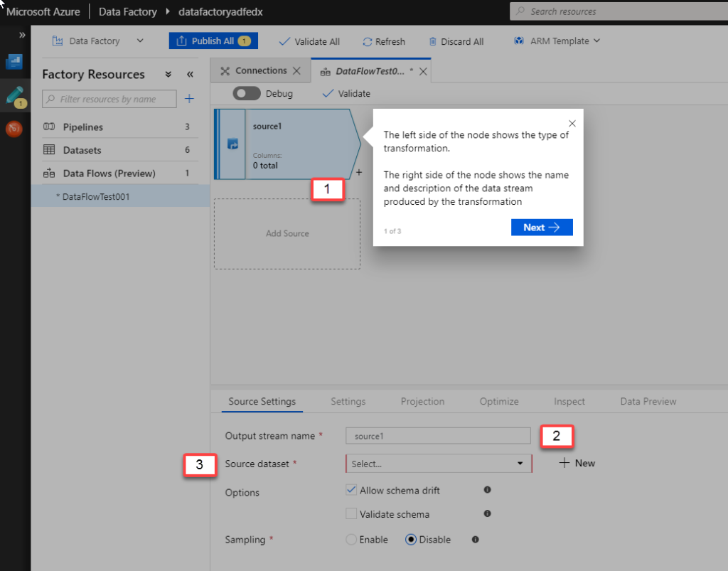Select Enable sampling radio
Screen dimensions: 728x571
point(351,540)
